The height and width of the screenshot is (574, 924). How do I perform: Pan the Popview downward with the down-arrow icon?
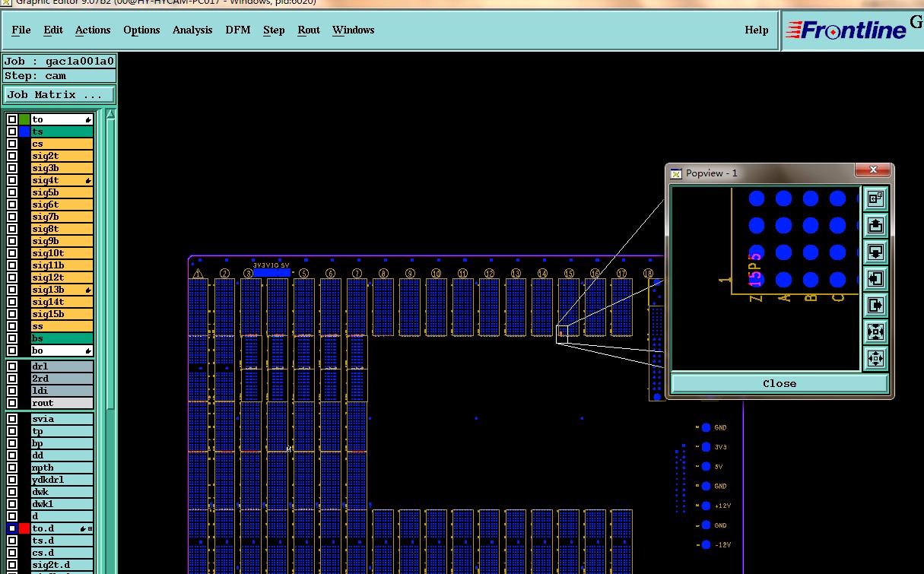tap(875, 252)
